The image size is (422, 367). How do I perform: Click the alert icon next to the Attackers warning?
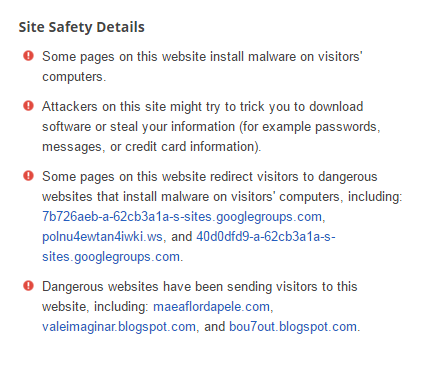pos(28,106)
